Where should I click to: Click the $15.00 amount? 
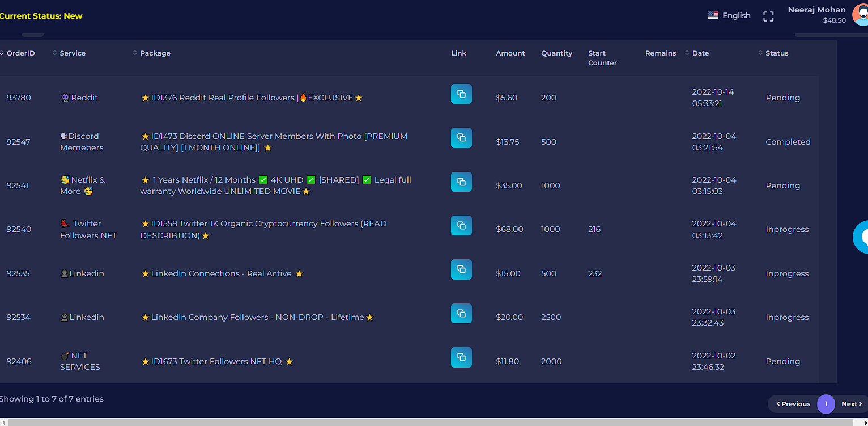click(508, 273)
